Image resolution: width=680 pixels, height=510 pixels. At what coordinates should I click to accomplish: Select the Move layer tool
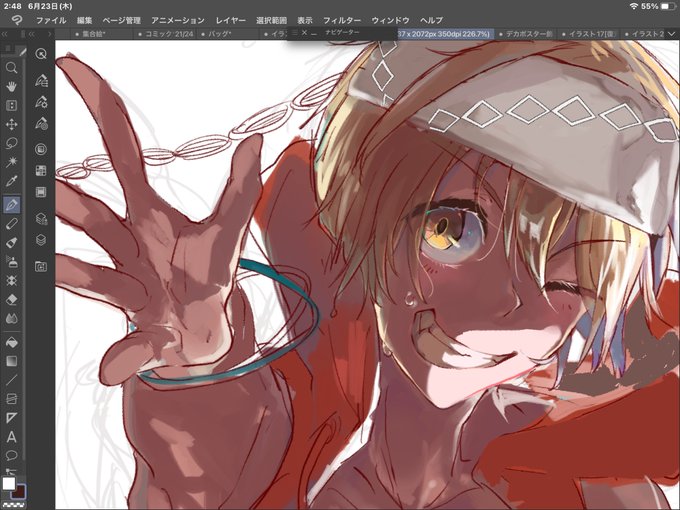click(x=11, y=124)
